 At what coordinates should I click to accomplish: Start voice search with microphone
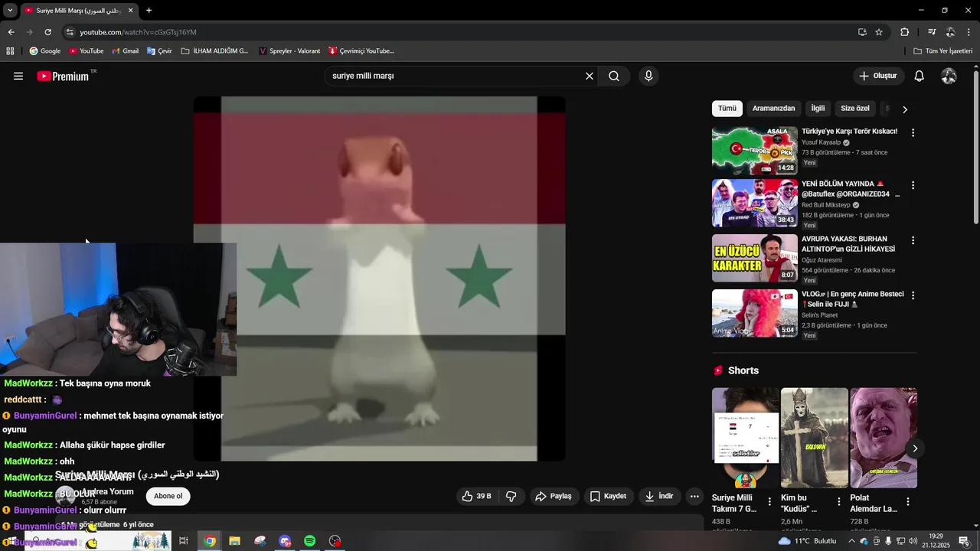click(x=648, y=76)
